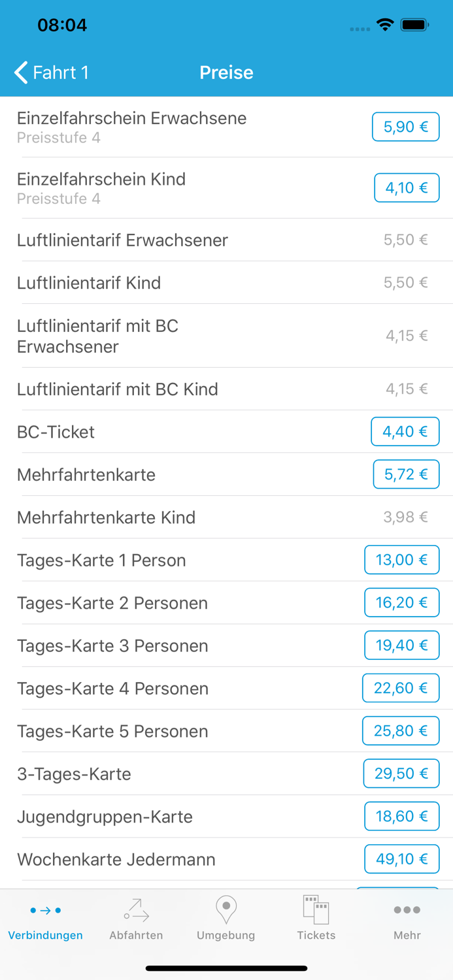Tap the Wi-Fi icon in the status bar
Screen dimensions: 453x980
(385, 24)
